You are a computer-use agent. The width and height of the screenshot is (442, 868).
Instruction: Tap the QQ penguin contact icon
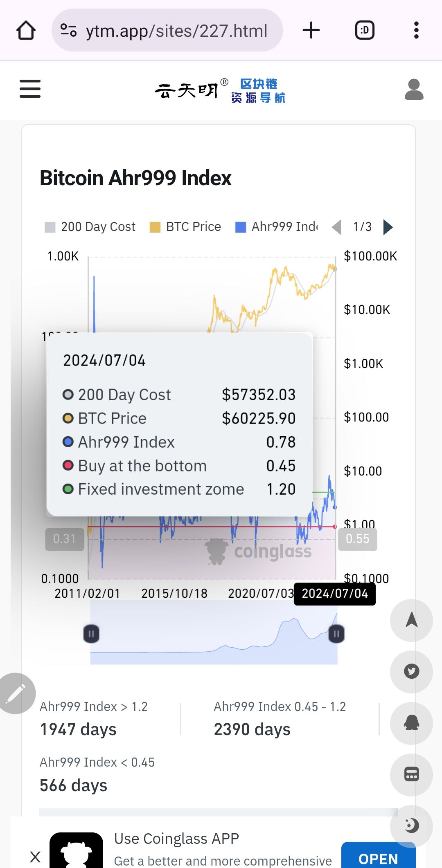pos(411,723)
